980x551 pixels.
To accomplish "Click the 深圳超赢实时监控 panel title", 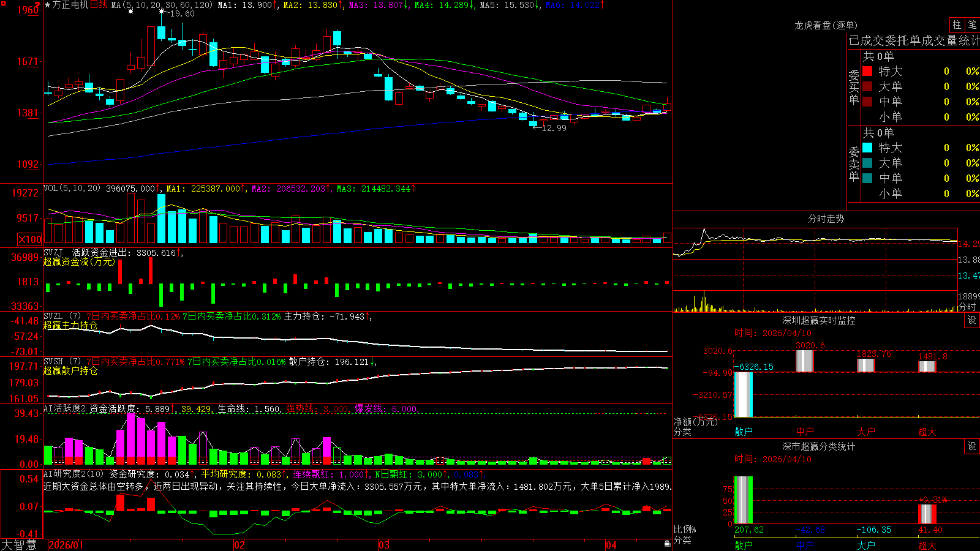I will [x=819, y=320].
